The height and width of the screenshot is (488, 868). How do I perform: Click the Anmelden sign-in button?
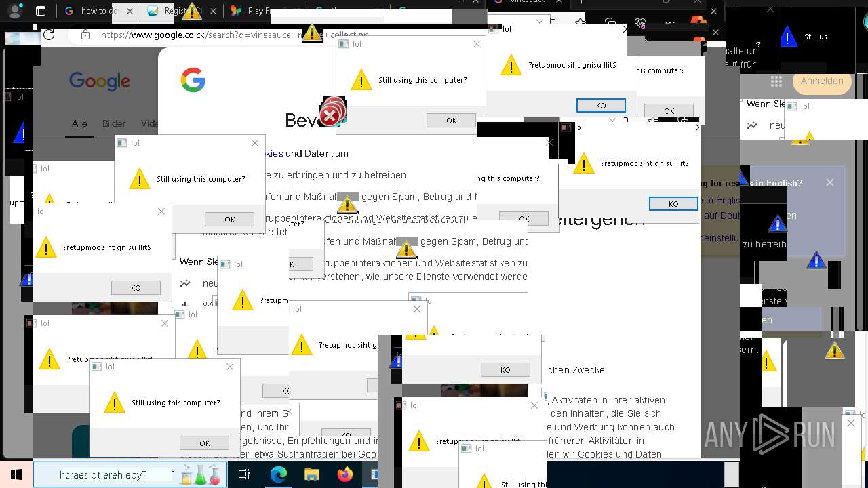[822, 81]
